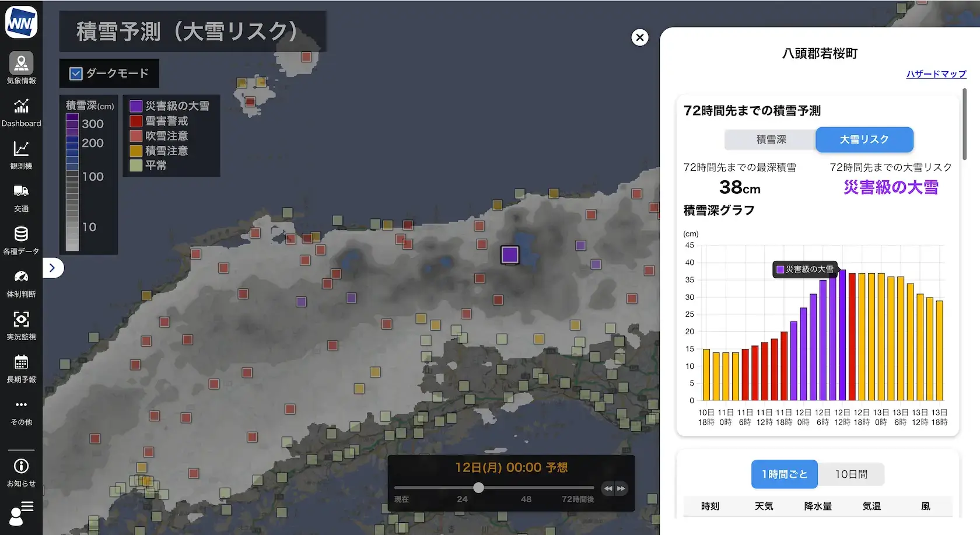Viewport: 980px width, 535px height.
Task: Switch to the 10日間 tab
Action: pos(852,474)
